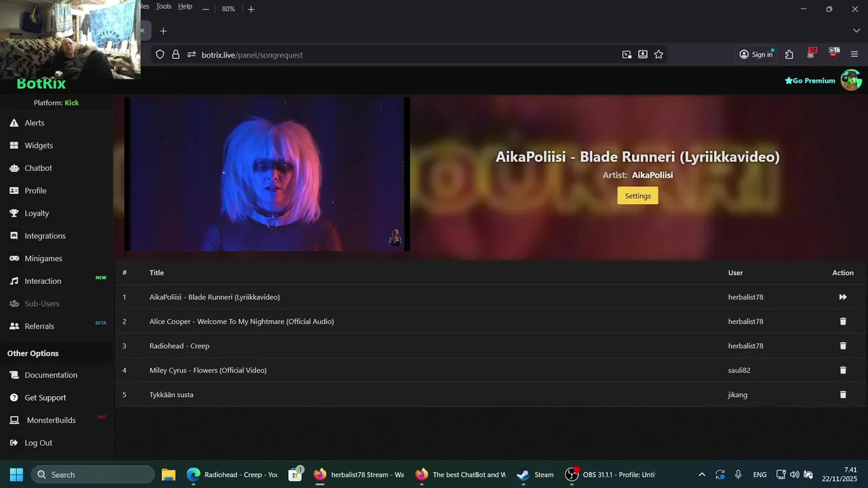This screenshot has height=488, width=868.
Task: Open the Profile card icon
Action: pyautogui.click(x=14, y=190)
